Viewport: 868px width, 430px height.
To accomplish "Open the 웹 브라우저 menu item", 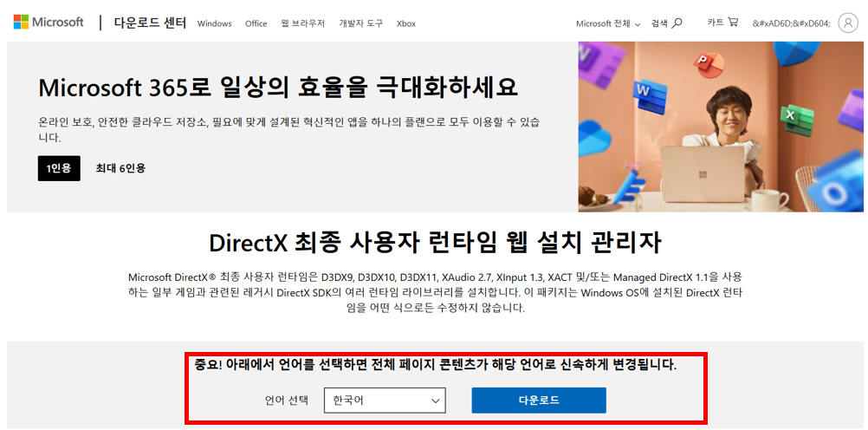I will point(303,23).
